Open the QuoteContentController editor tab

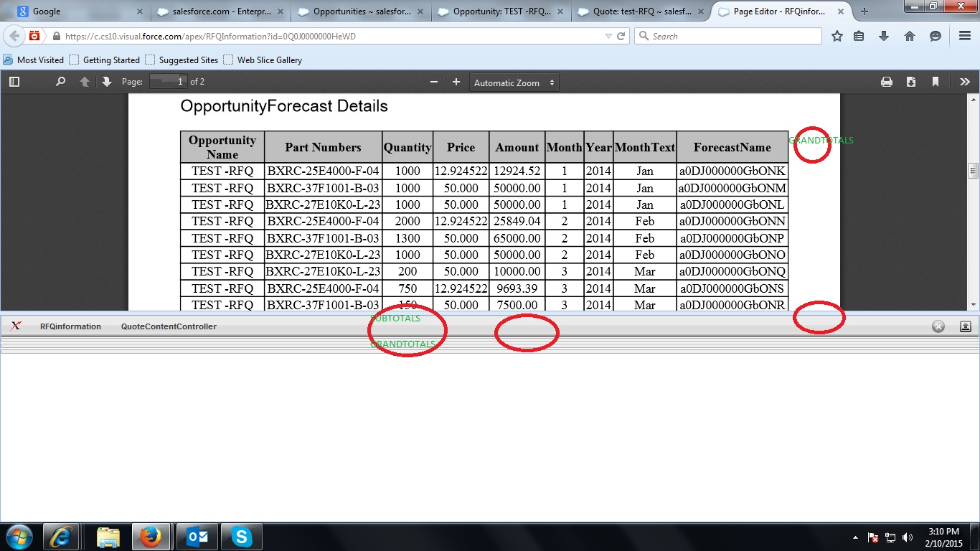tap(169, 326)
